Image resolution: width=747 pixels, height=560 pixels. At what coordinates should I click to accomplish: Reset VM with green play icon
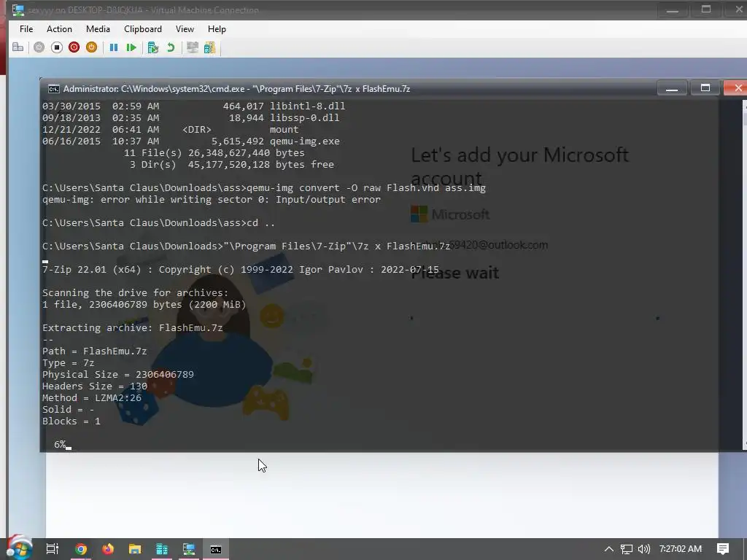[131, 47]
